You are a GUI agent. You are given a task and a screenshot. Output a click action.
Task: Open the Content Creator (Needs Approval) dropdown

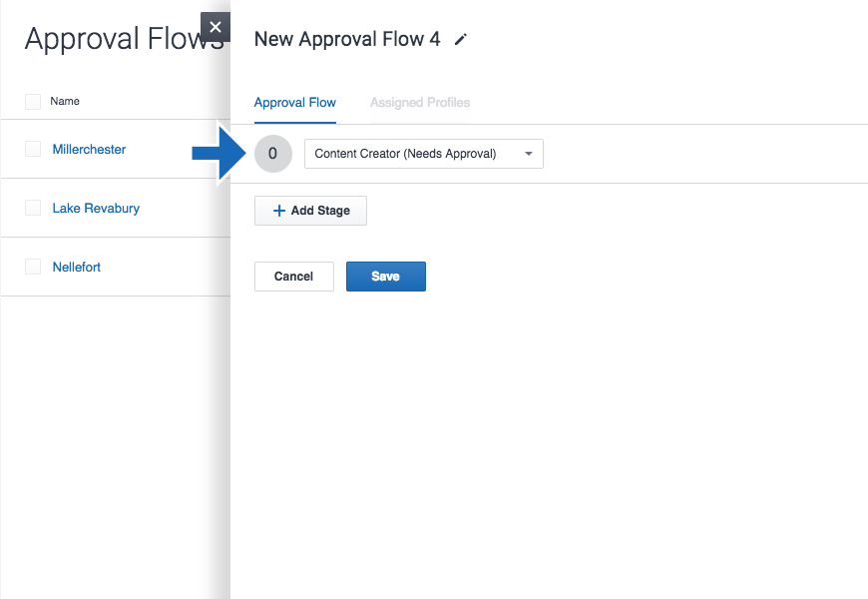point(423,154)
